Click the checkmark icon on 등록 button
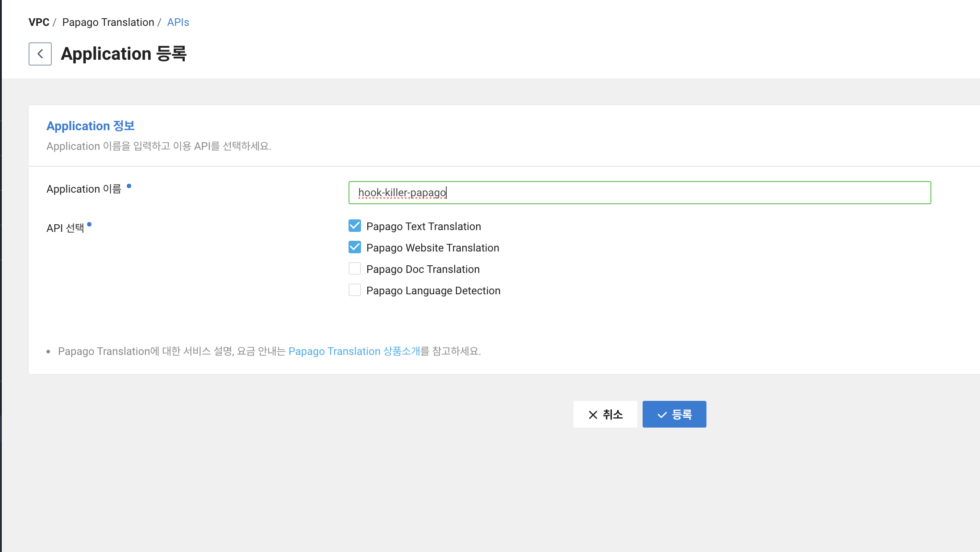The width and height of the screenshot is (980, 552). click(x=662, y=415)
